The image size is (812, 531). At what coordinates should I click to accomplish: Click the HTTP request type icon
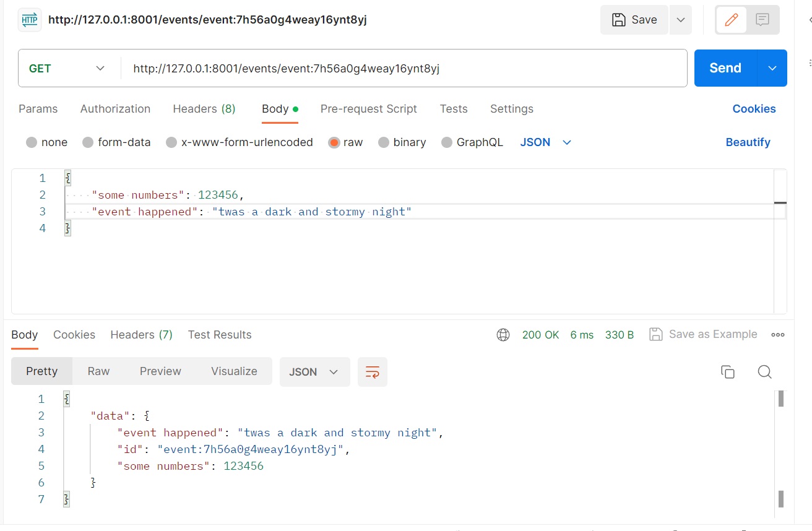pyautogui.click(x=30, y=20)
